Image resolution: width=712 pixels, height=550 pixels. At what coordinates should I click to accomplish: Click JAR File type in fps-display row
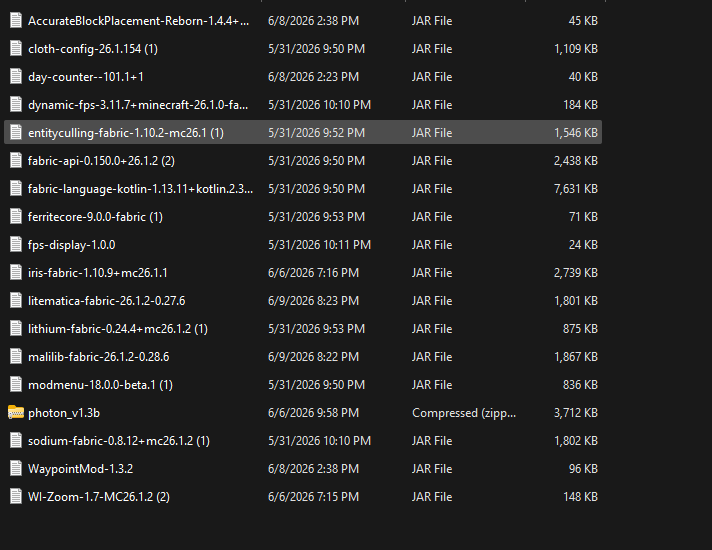pos(432,245)
